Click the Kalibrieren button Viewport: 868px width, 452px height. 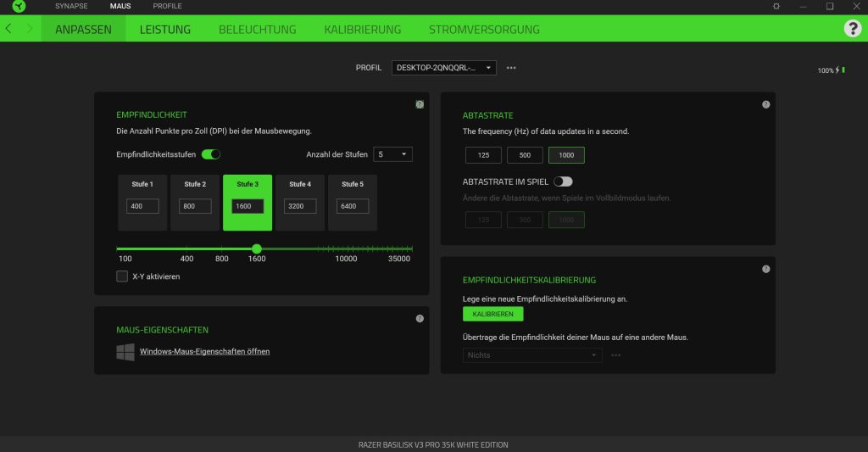tap(492, 314)
